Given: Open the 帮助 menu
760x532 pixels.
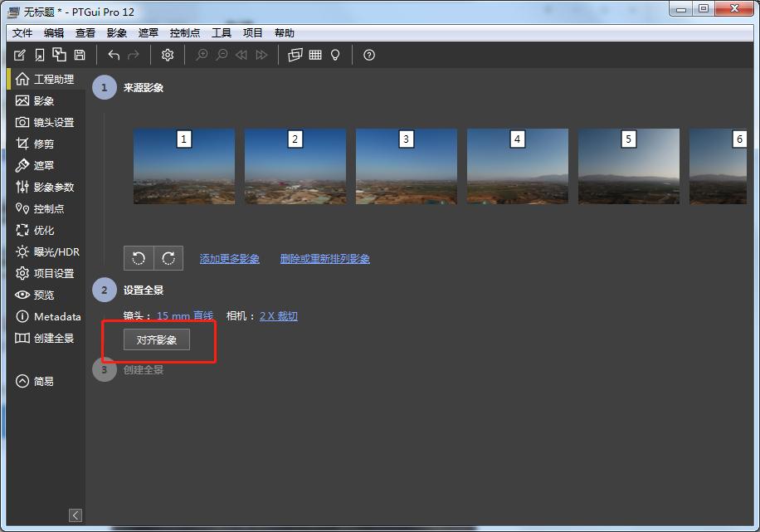Looking at the screenshot, I should pos(285,33).
